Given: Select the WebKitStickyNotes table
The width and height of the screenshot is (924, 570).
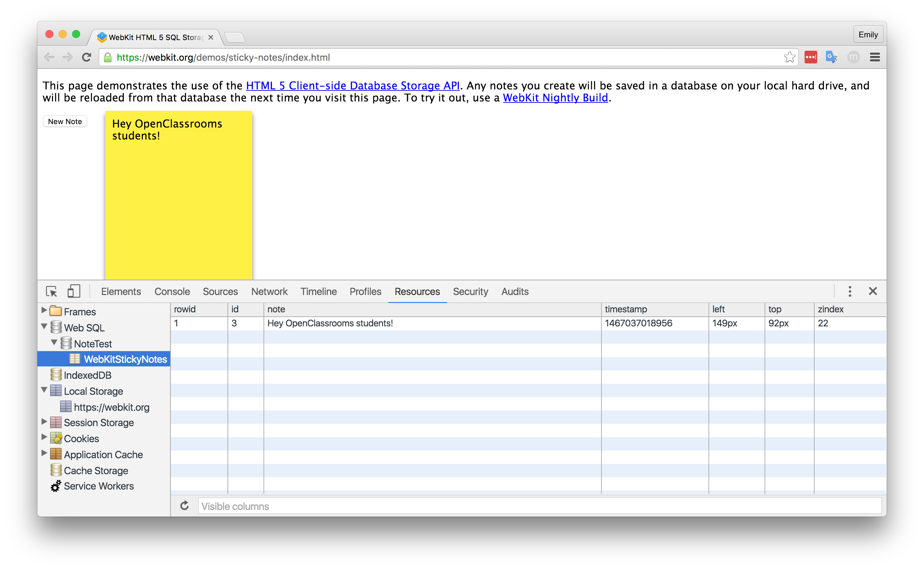Looking at the screenshot, I should (x=125, y=359).
